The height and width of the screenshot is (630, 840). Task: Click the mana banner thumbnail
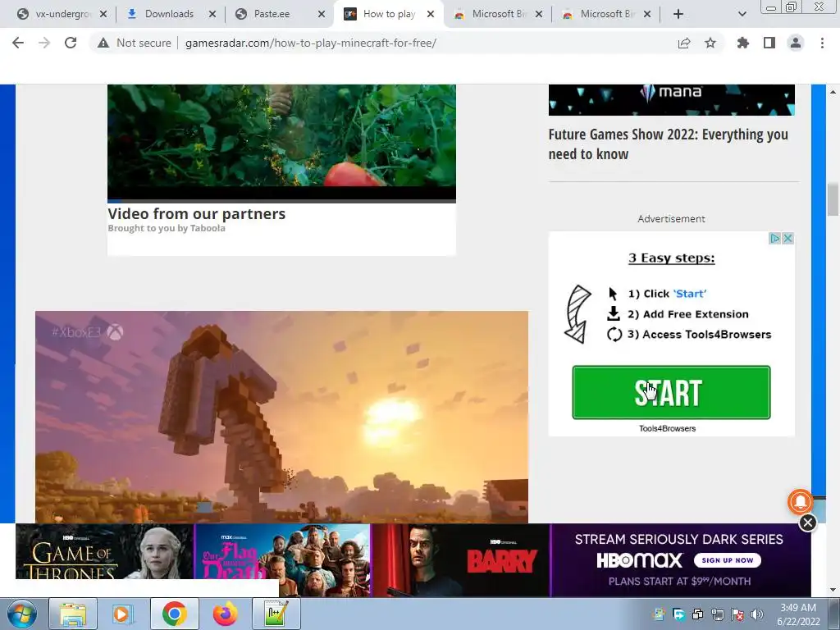tap(671, 99)
